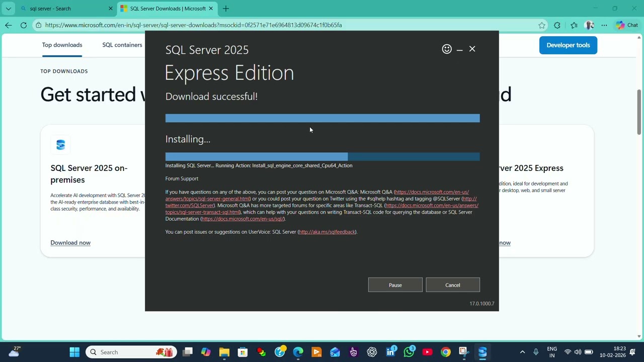Open ChatGPT from the taskbar
Viewport: 644px width, 362px height.
click(x=372, y=352)
